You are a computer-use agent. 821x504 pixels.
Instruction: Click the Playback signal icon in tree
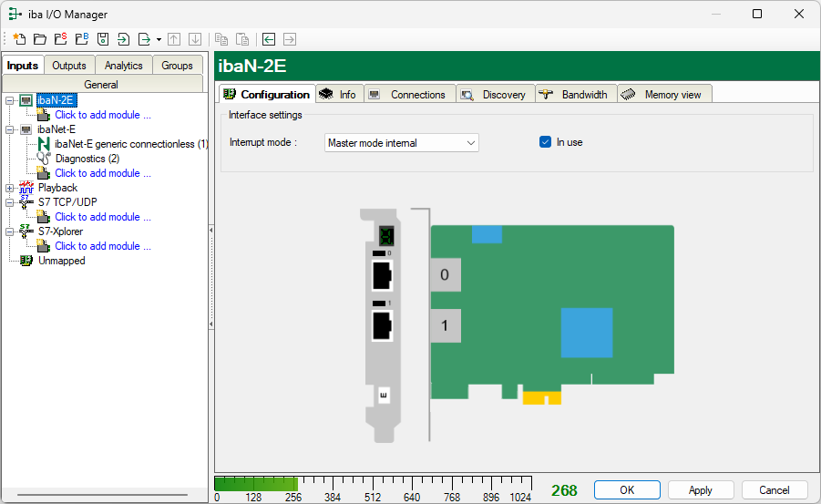[26, 188]
